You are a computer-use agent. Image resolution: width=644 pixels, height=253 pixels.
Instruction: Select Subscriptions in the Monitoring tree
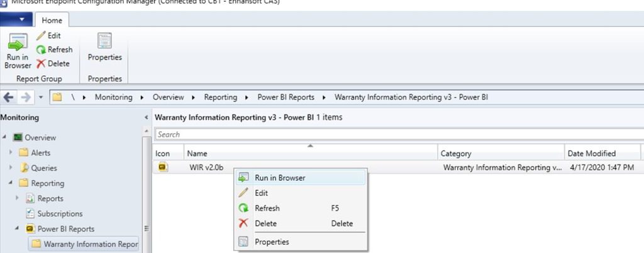[x=60, y=213]
